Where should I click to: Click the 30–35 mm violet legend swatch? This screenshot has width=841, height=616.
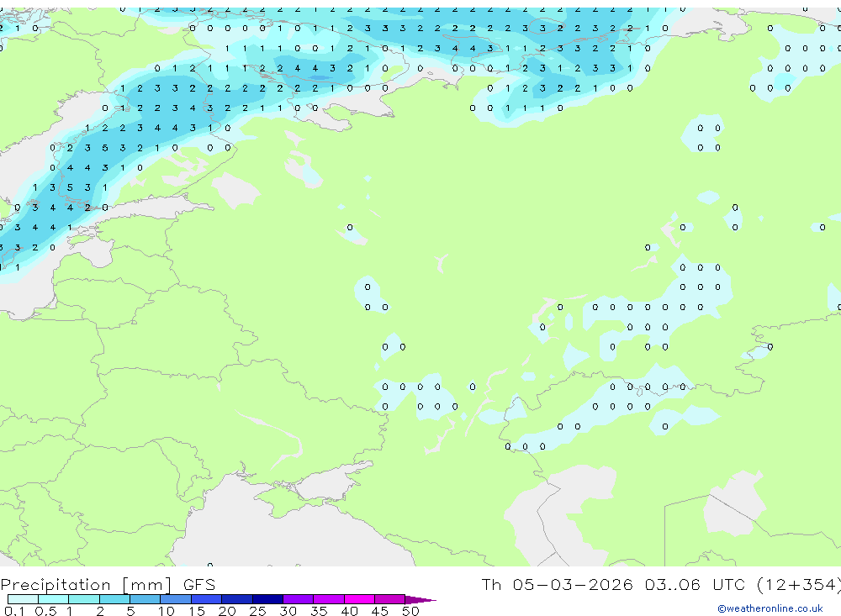299,599
